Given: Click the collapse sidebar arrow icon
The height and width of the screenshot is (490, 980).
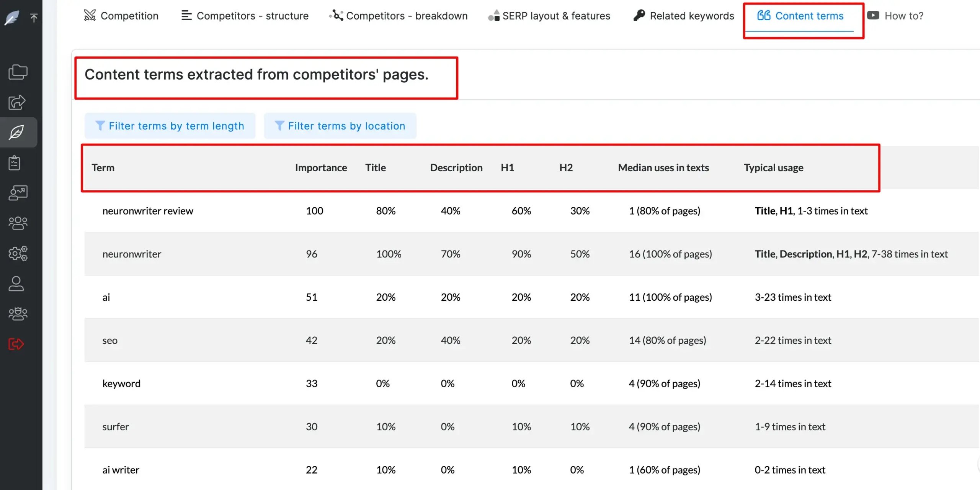Looking at the screenshot, I should [x=34, y=18].
